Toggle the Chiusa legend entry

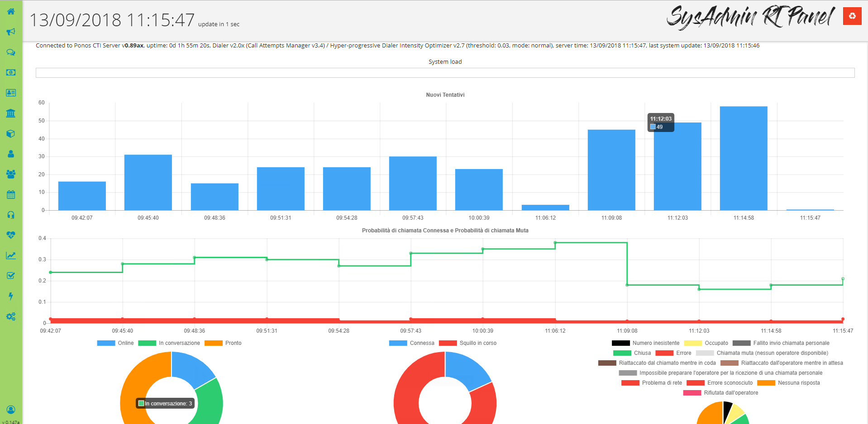tap(632, 353)
